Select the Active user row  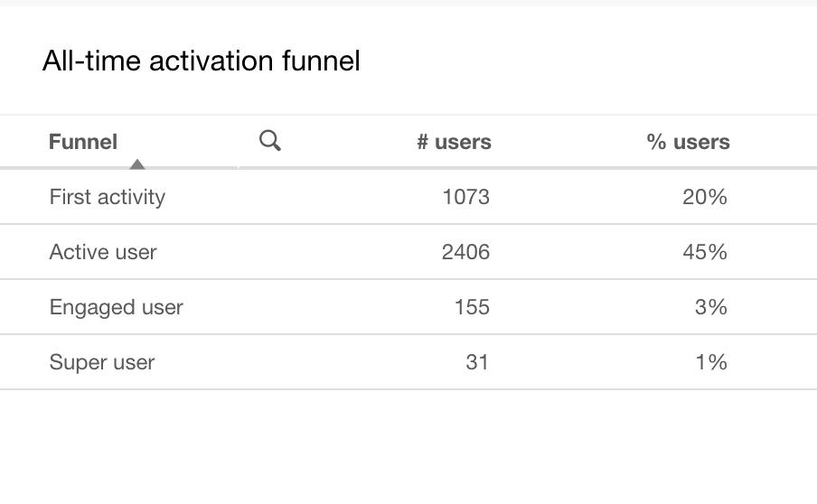click(408, 252)
